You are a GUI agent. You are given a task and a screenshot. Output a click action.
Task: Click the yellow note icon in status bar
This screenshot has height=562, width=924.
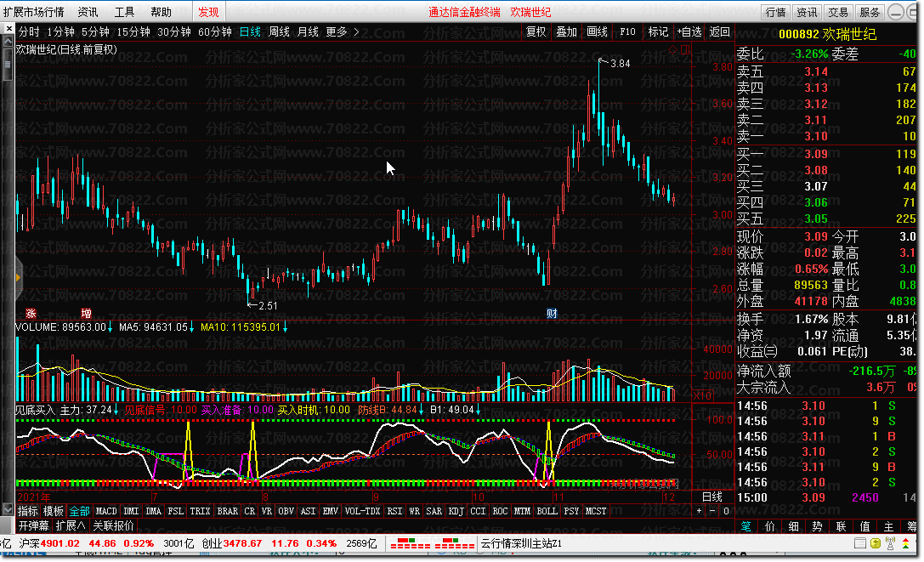pos(875,543)
